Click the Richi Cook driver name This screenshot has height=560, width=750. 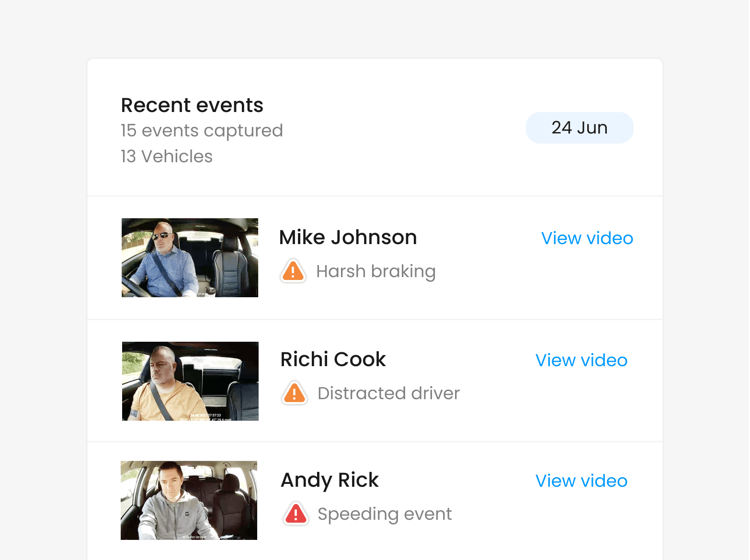tap(333, 359)
